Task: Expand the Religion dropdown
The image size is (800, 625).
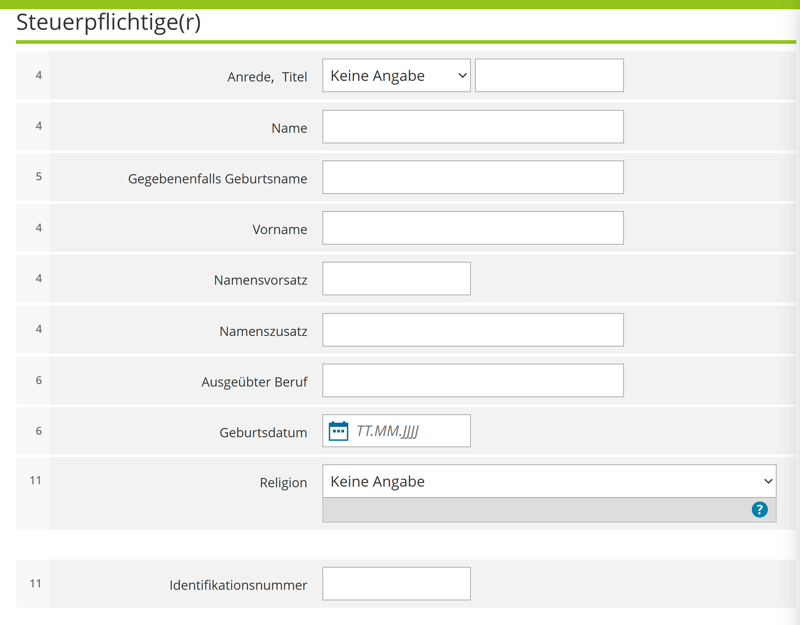Action: pyautogui.click(x=549, y=481)
